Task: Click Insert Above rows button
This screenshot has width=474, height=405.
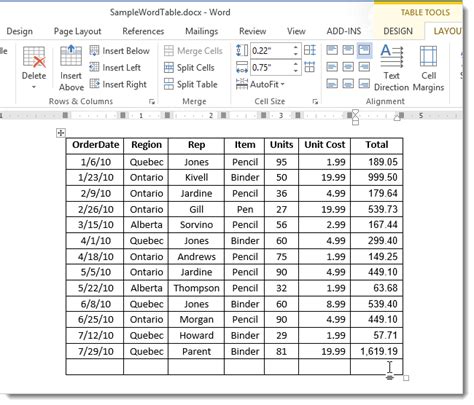Action: [71, 68]
